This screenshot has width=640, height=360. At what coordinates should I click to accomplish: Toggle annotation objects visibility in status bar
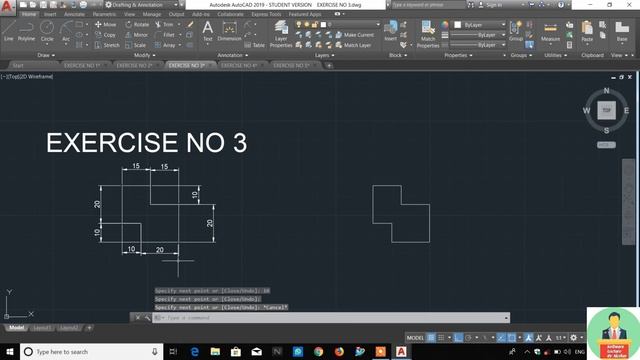(529, 338)
